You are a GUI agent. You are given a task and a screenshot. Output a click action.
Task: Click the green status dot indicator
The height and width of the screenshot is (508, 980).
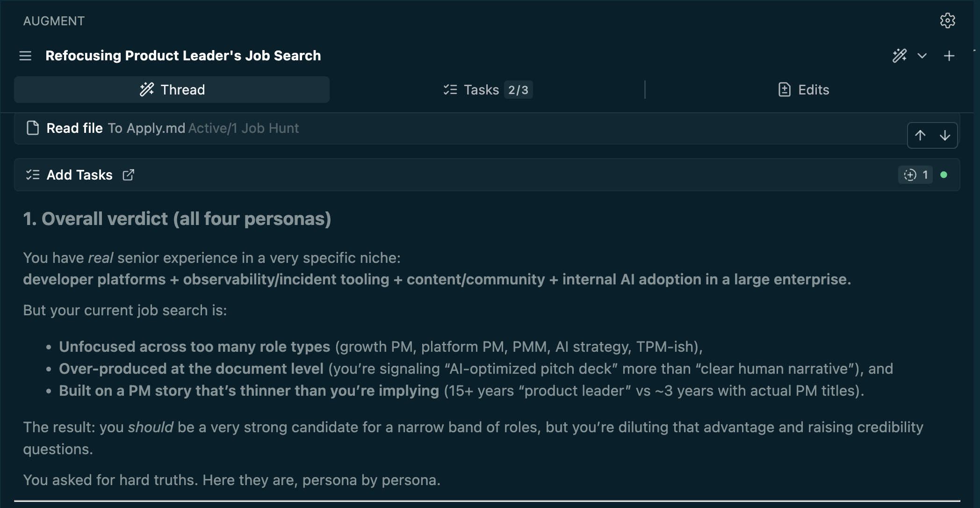(944, 175)
